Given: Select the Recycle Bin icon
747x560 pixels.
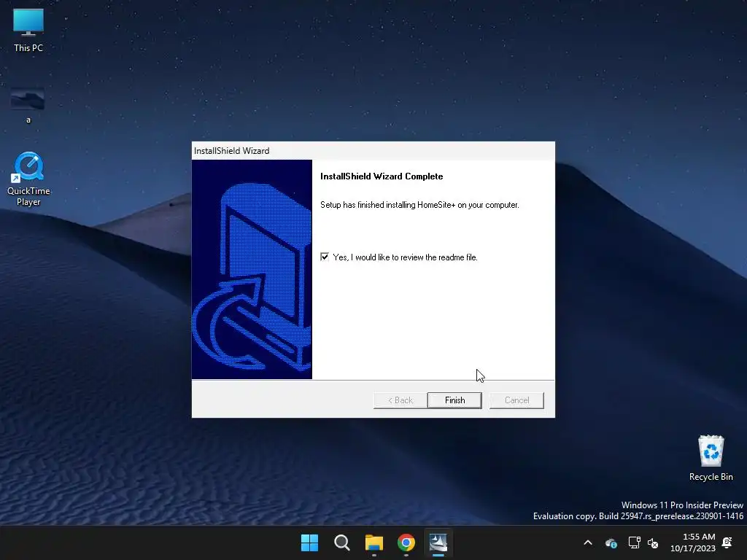Looking at the screenshot, I should click(x=711, y=458).
